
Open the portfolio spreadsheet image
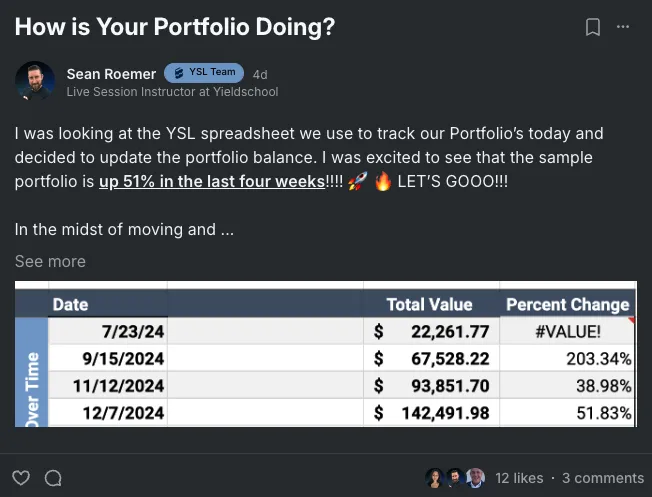(326, 355)
